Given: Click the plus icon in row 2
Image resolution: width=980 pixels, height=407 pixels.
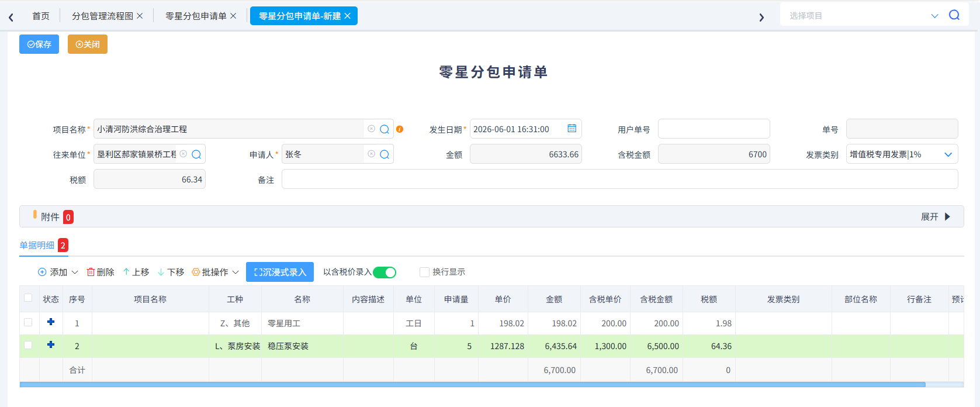Looking at the screenshot, I should coord(51,344).
